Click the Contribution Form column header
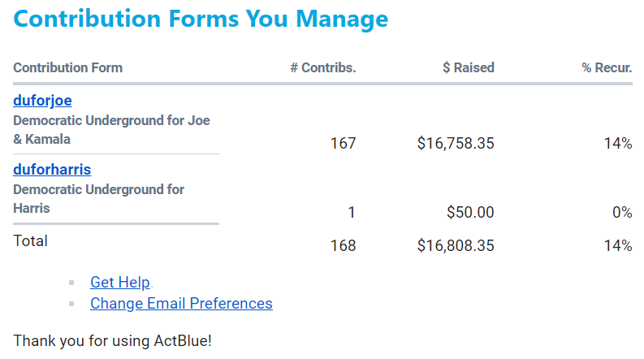 coord(67,67)
